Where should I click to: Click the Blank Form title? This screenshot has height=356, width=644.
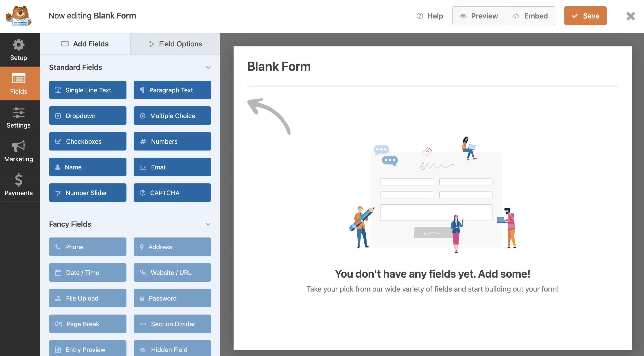click(279, 67)
